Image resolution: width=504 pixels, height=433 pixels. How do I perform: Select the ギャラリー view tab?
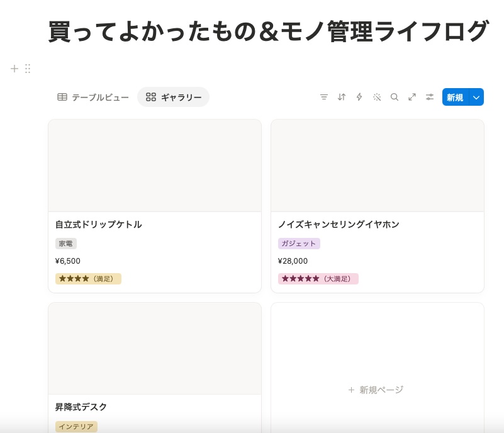point(174,97)
